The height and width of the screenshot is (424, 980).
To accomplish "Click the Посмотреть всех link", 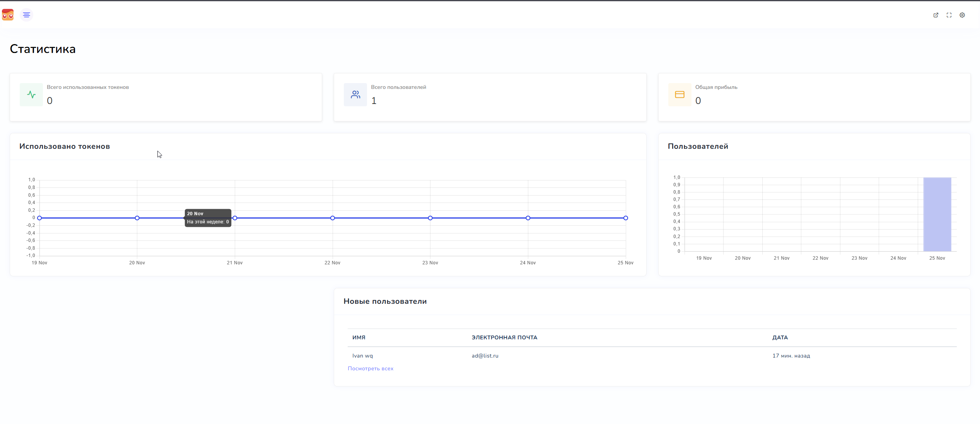I will (370, 368).
